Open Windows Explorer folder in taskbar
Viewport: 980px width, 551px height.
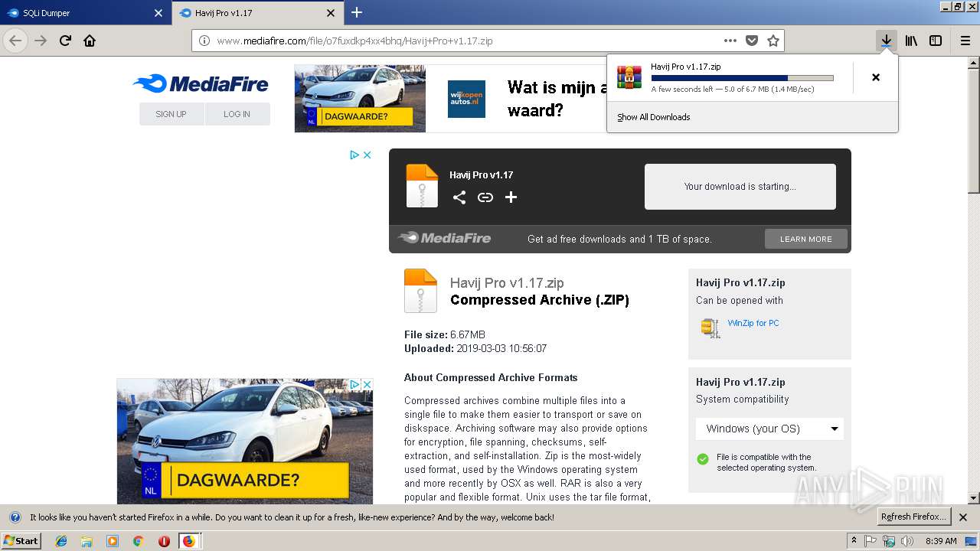(87, 541)
